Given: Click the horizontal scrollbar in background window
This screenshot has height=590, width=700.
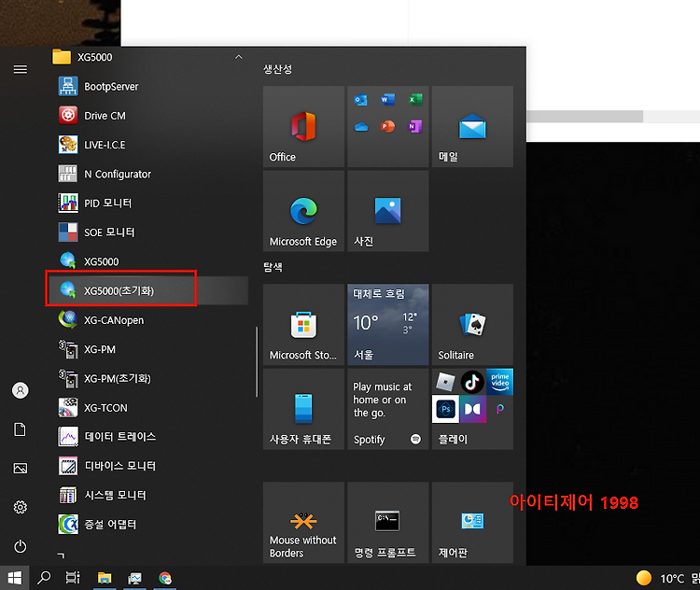Looking at the screenshot, I should pos(585,117).
